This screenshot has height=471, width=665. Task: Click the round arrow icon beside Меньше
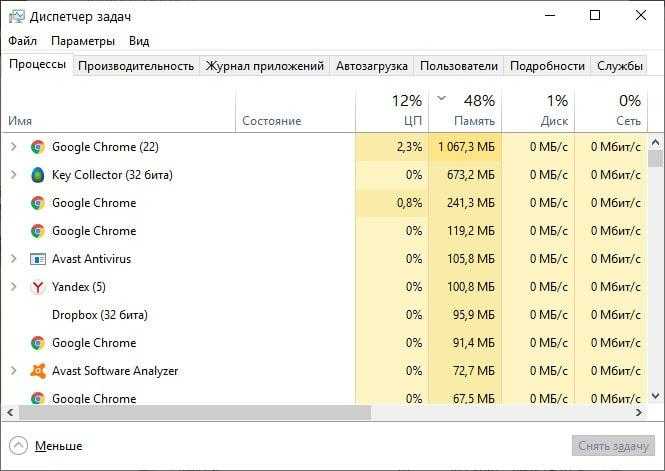[18, 446]
